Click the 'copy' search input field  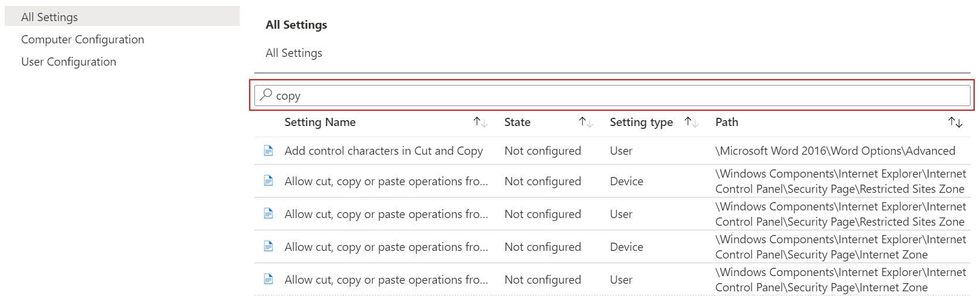click(x=612, y=96)
